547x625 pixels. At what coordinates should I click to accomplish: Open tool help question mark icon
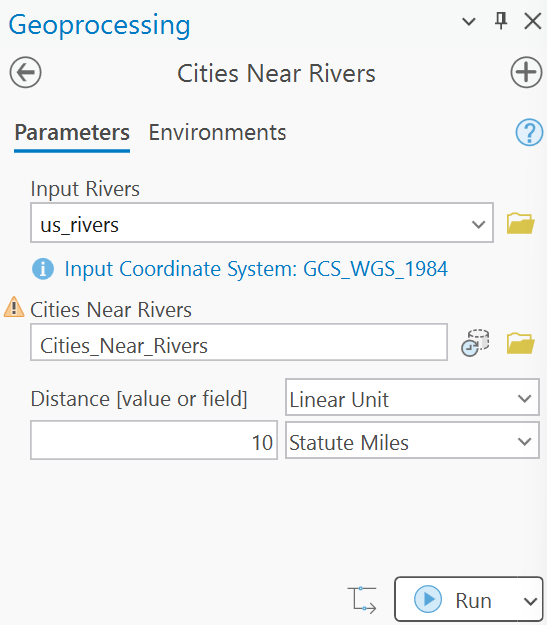[x=529, y=133]
